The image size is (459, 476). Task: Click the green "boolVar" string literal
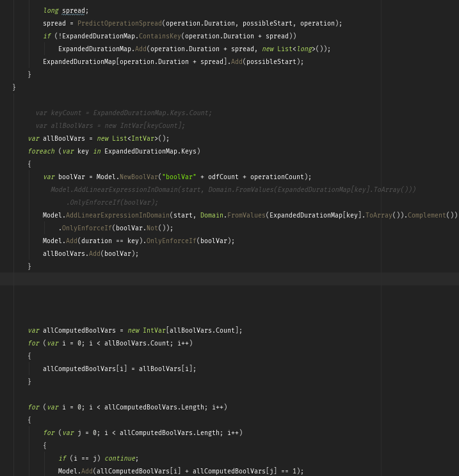179,177
